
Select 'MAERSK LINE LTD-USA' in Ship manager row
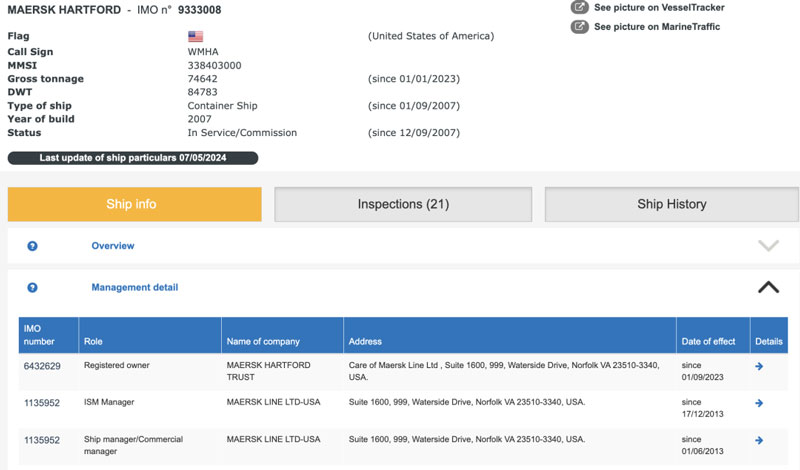(273, 439)
